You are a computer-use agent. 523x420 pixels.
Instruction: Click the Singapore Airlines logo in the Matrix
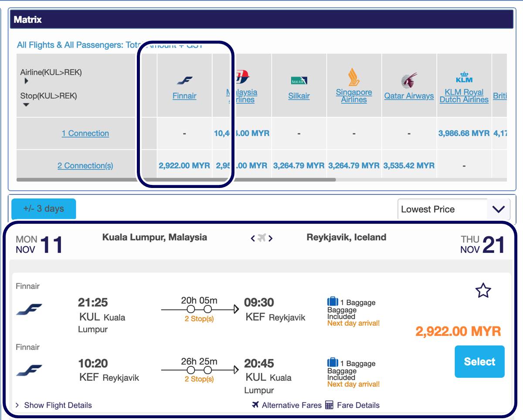(354, 77)
